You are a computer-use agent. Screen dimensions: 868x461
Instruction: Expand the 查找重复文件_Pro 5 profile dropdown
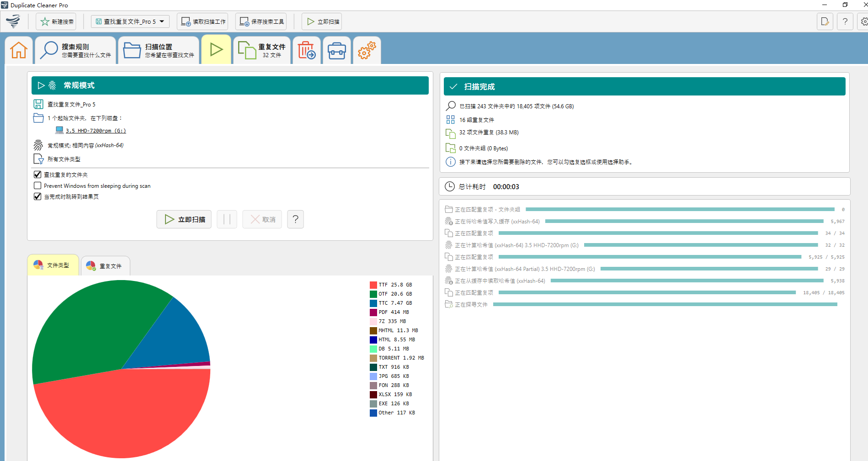(130, 21)
